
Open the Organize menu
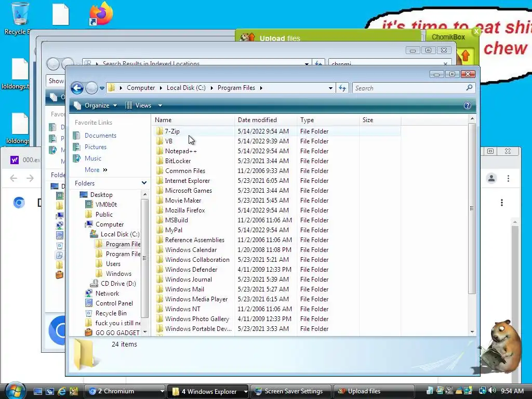[96, 105]
